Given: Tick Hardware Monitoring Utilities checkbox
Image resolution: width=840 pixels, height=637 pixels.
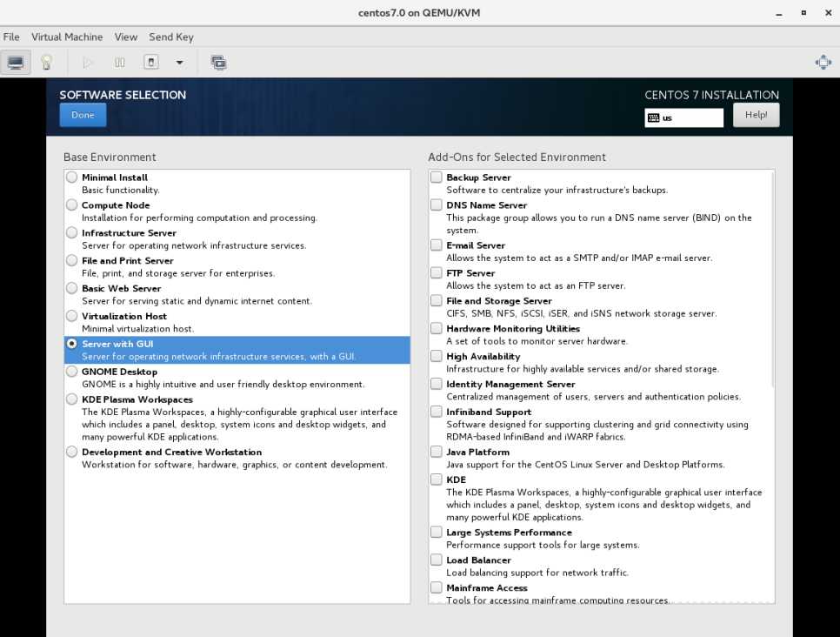Looking at the screenshot, I should 437,328.
